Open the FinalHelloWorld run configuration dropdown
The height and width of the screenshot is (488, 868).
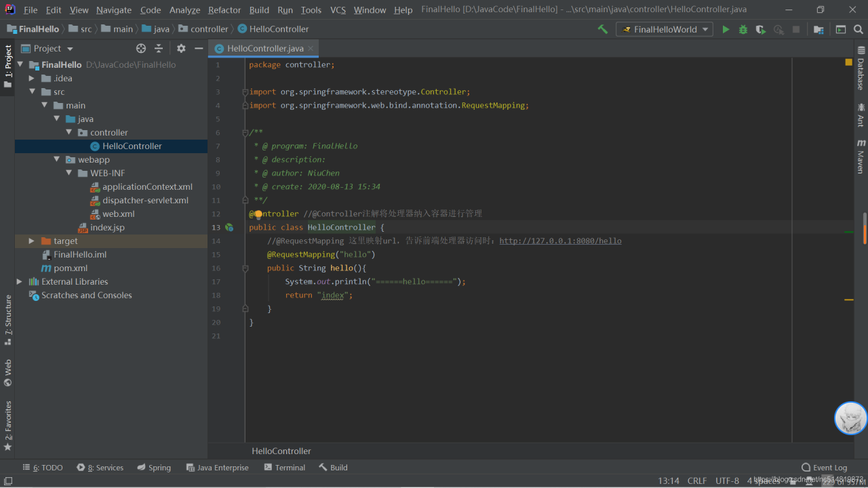pyautogui.click(x=665, y=29)
